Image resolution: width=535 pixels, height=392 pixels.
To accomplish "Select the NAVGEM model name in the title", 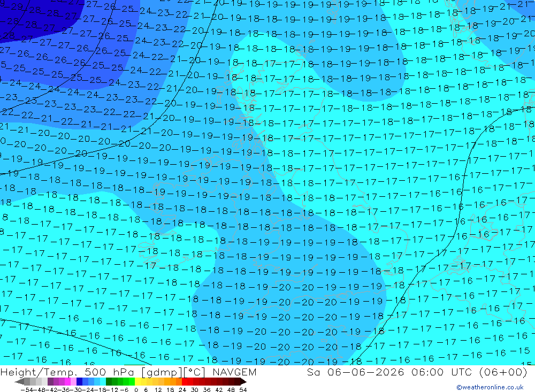I will [234, 372].
